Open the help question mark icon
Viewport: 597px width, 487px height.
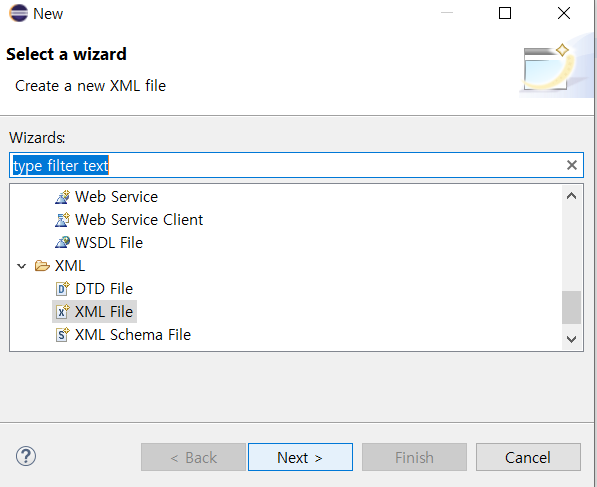(26, 456)
